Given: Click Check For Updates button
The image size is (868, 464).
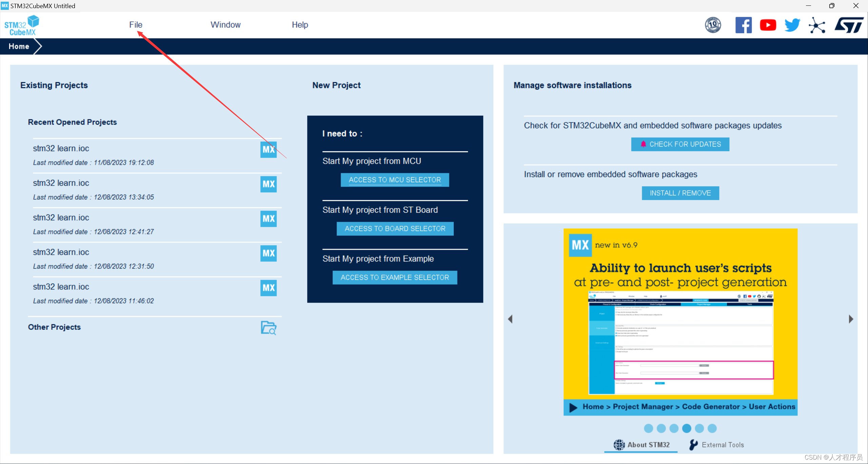Looking at the screenshot, I should [x=680, y=144].
